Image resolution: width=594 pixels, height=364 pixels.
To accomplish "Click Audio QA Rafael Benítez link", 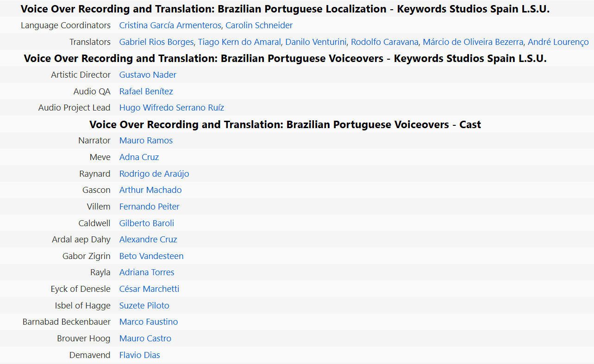I will pos(146,92).
